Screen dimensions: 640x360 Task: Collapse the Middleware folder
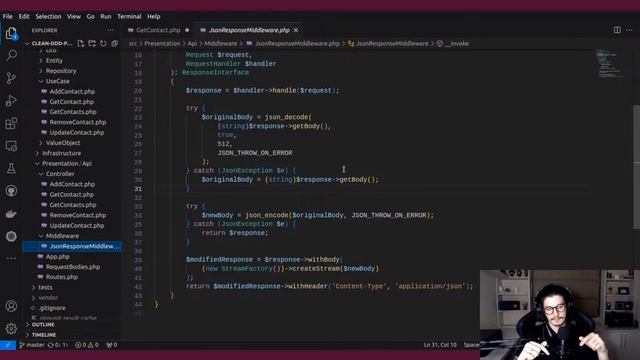tap(62, 236)
